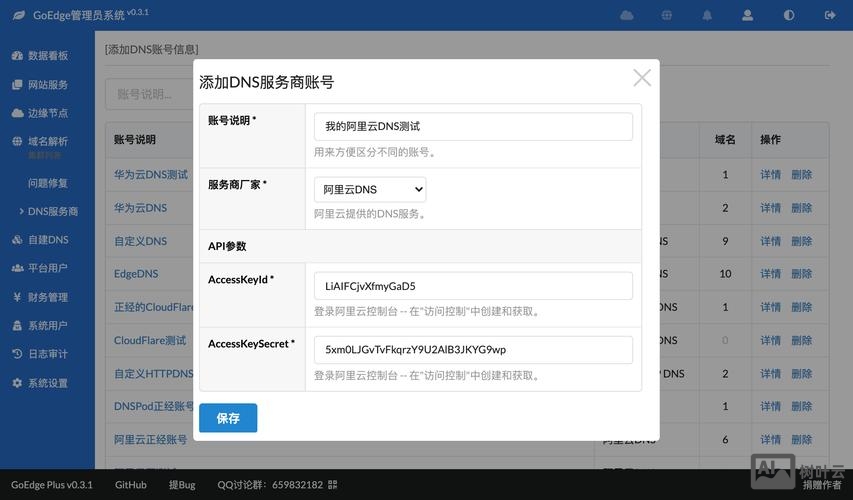Screen dimensions: 853x500
Task: Open 边缘节点 menu item
Action: [48, 113]
